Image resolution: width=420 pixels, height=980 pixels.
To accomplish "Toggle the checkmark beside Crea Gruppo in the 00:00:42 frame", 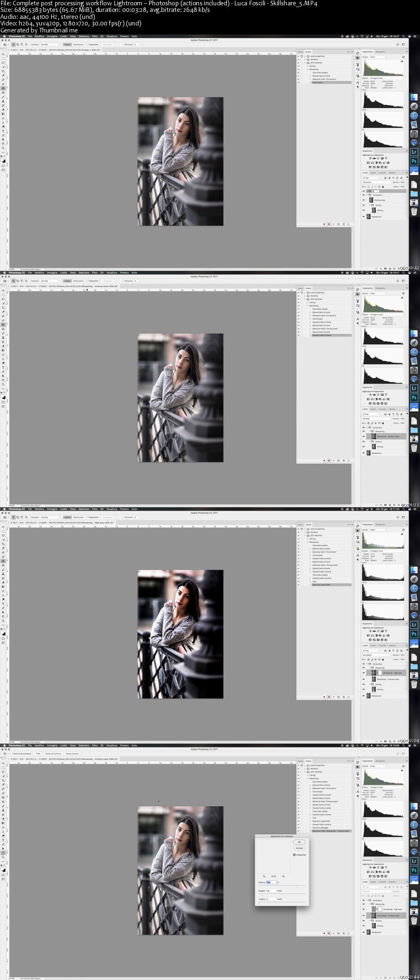I will tap(298, 82).
